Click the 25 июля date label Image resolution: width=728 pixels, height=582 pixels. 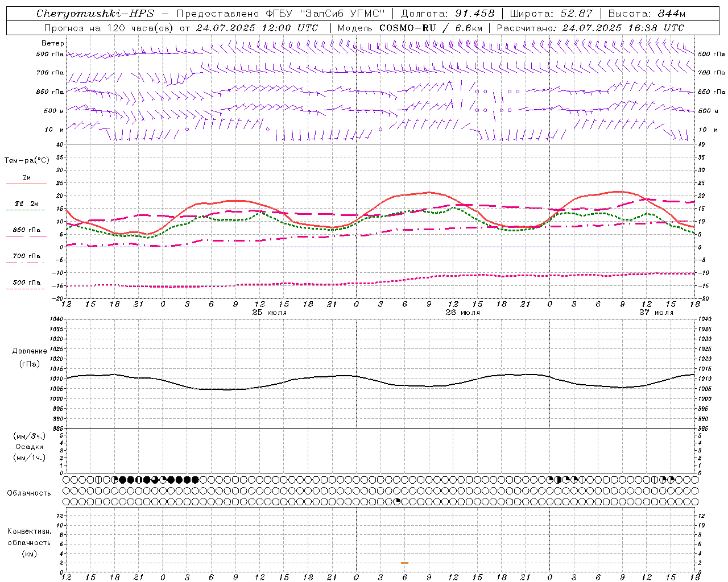(270, 313)
